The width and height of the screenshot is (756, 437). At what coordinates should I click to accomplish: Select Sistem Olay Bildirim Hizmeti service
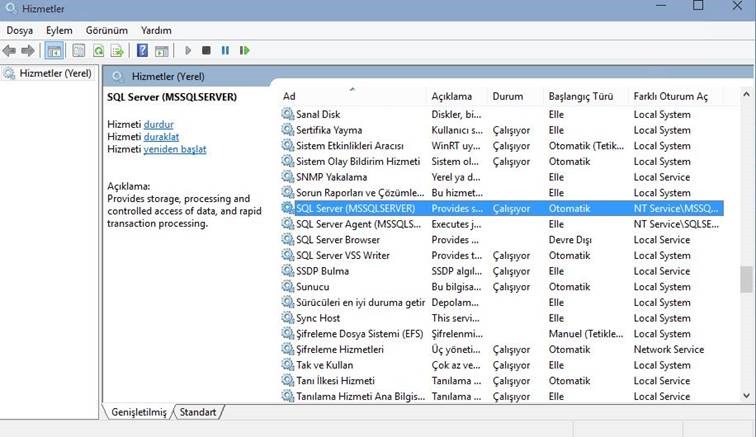tap(358, 161)
